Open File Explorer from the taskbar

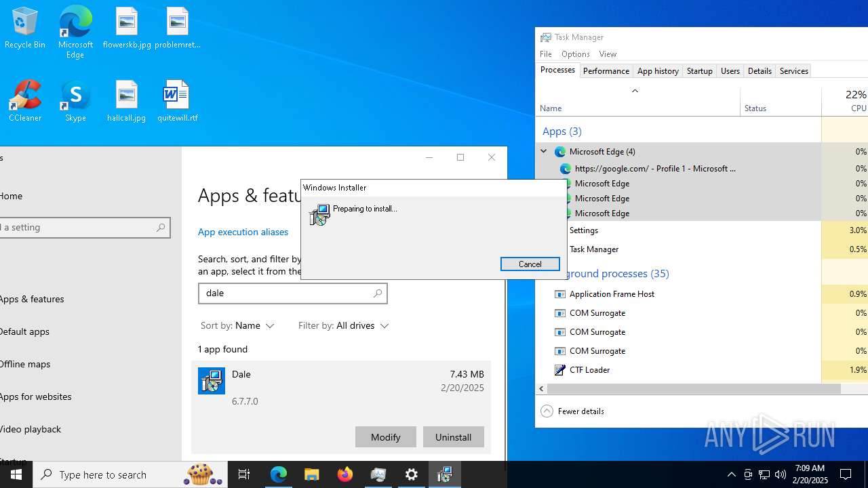coord(311,474)
